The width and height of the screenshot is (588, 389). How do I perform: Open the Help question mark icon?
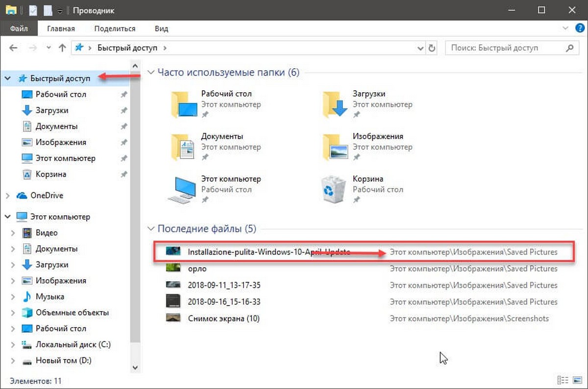point(579,28)
